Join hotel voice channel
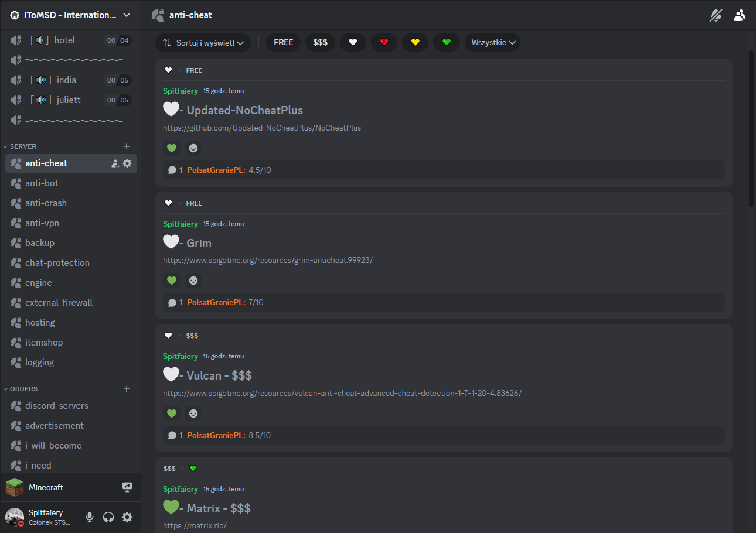The width and height of the screenshot is (756, 533). click(x=71, y=40)
